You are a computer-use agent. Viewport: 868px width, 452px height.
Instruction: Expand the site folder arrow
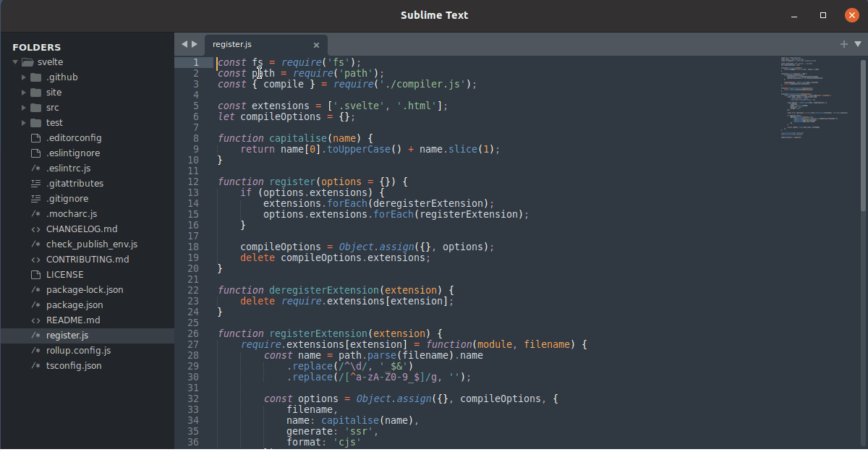(x=24, y=93)
